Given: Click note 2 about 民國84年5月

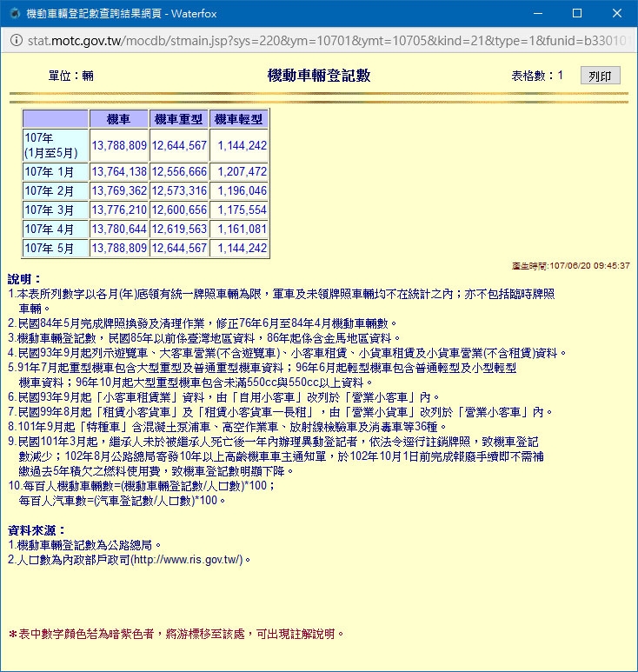Looking at the screenshot, I should click(x=203, y=323).
